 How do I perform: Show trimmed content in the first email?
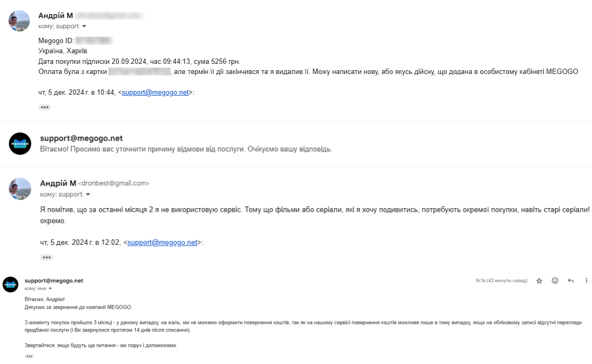(45, 107)
